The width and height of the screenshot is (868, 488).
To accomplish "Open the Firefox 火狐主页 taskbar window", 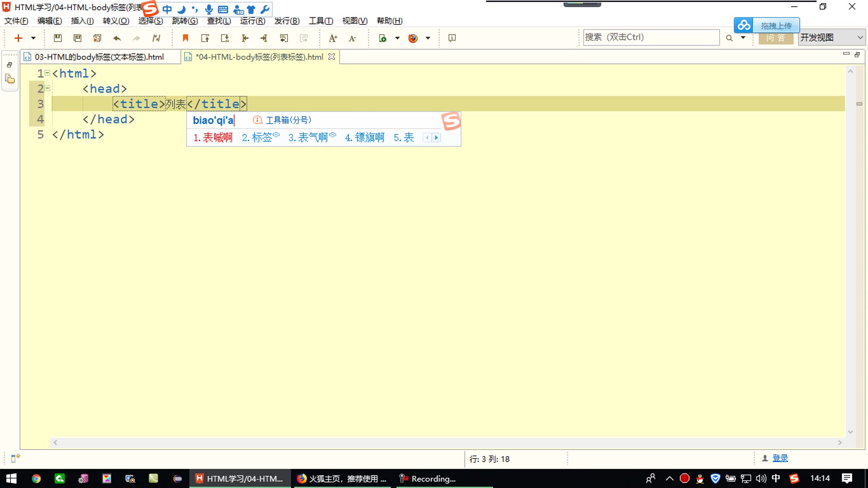I will pos(342,479).
